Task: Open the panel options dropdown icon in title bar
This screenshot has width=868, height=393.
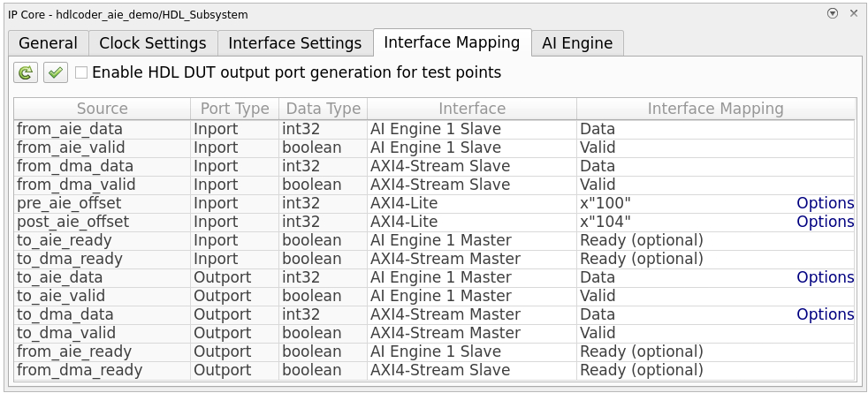Action: 833,13
